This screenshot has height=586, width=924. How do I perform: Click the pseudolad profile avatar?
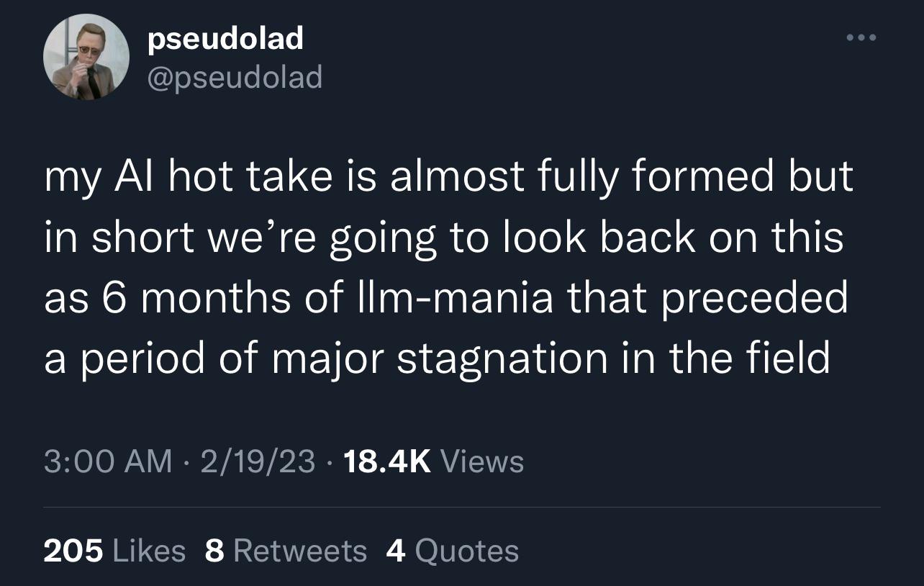click(86, 57)
